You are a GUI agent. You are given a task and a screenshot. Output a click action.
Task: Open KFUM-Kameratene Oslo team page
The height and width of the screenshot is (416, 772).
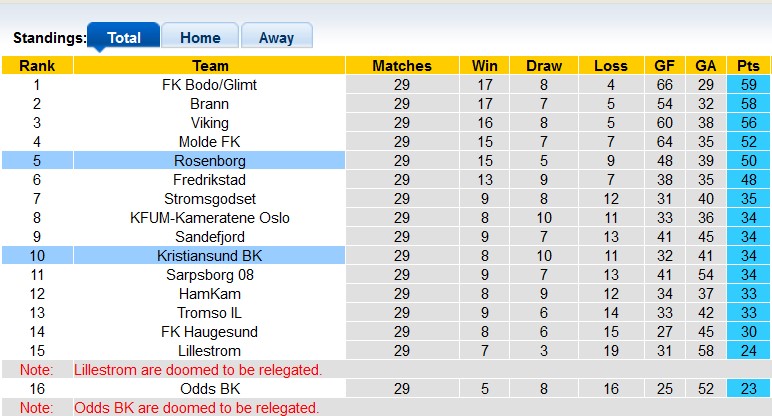[x=209, y=218]
